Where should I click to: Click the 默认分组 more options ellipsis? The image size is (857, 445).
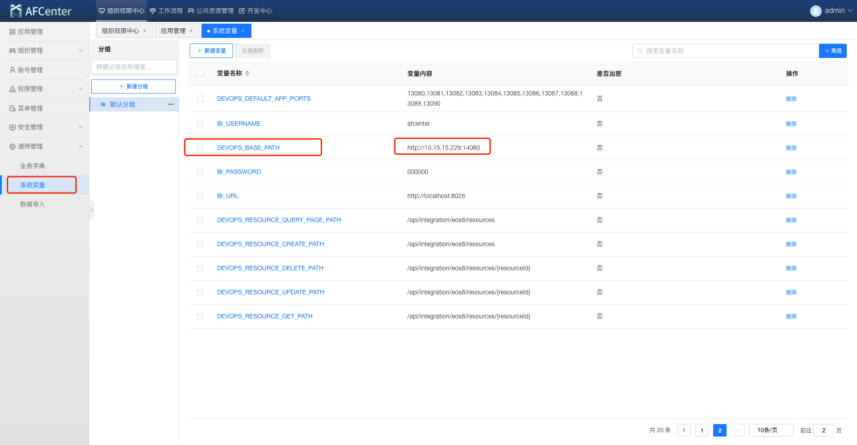pos(170,104)
